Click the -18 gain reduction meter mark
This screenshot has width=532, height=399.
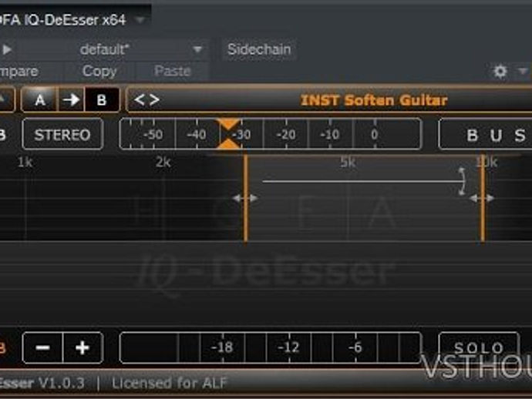coord(222,347)
